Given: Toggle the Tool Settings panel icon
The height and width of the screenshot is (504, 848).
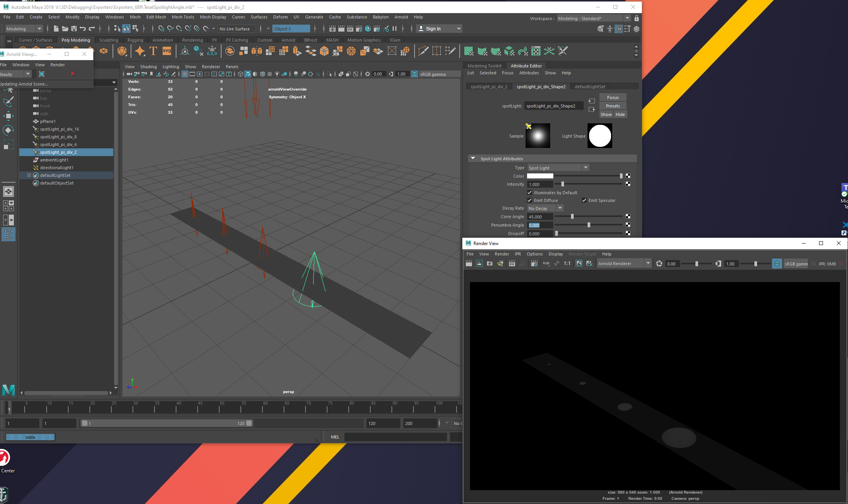Looking at the screenshot, I should tap(628, 29).
